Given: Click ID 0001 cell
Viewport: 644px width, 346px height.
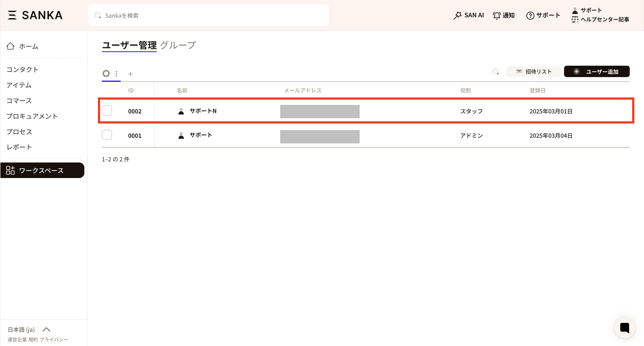Looking at the screenshot, I should tap(135, 136).
